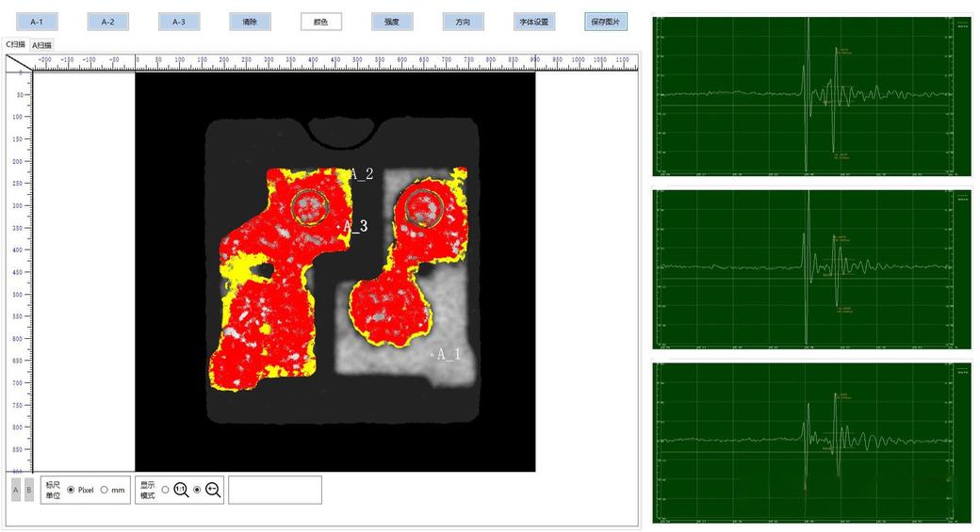Open the 颜色 color picker button
Image resolution: width=980 pixels, height=532 pixels.
click(321, 22)
